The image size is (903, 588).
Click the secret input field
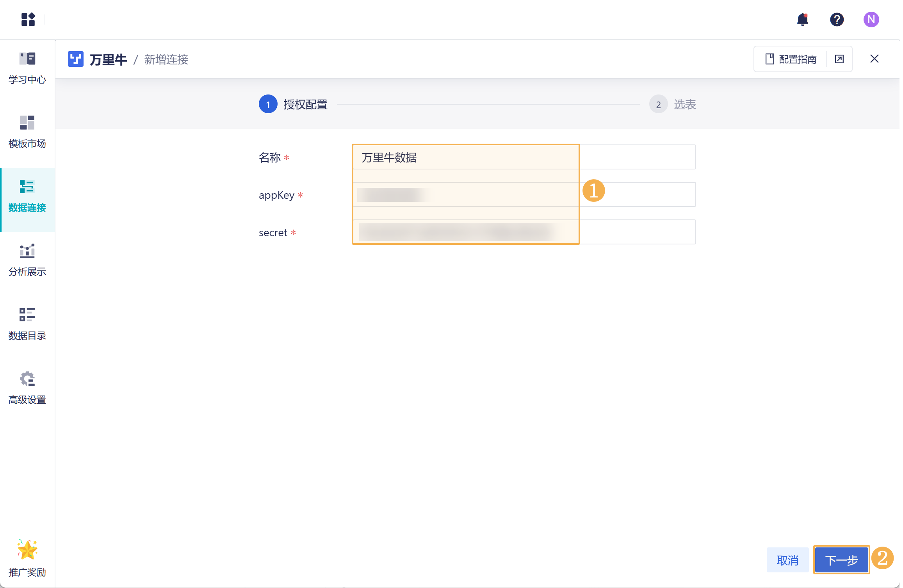click(x=523, y=232)
